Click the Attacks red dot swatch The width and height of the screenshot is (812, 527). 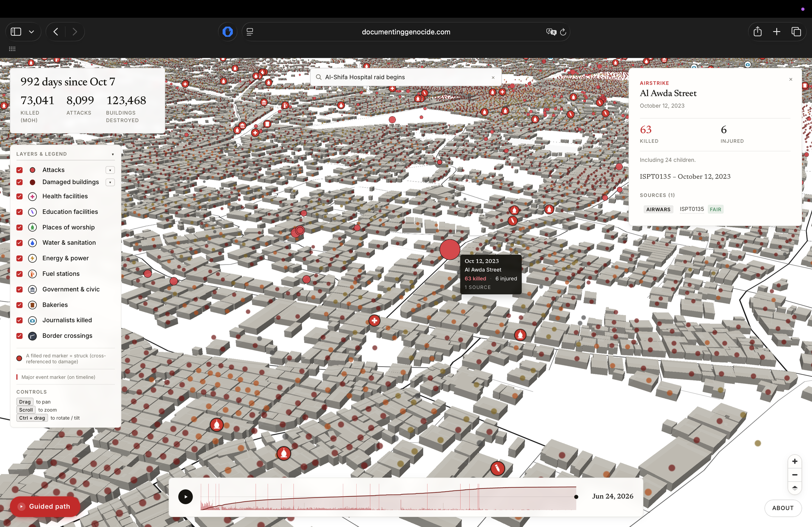[32, 170]
